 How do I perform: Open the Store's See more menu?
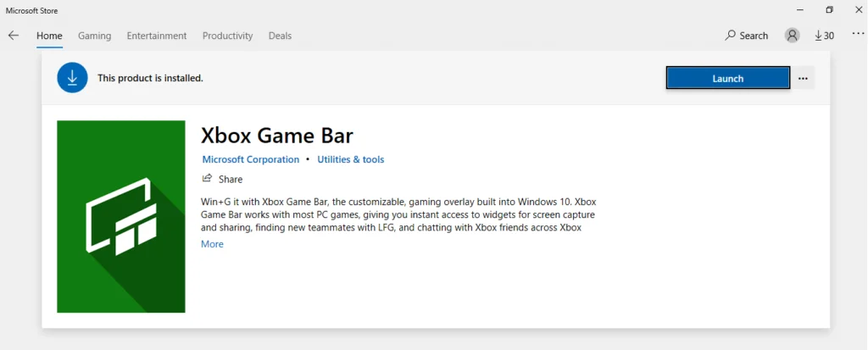click(x=858, y=34)
